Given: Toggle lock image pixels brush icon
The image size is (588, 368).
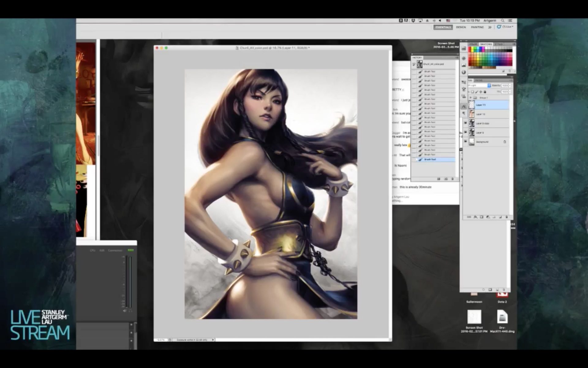Looking at the screenshot, I should (x=477, y=92).
